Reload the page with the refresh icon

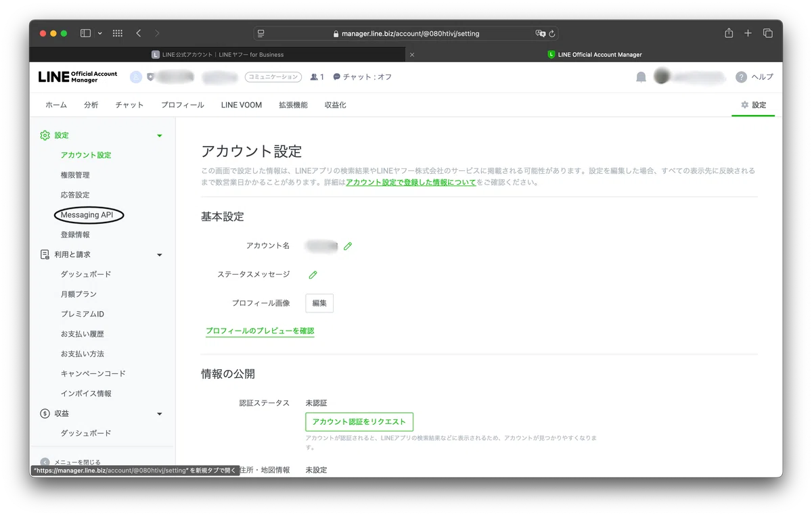click(552, 33)
